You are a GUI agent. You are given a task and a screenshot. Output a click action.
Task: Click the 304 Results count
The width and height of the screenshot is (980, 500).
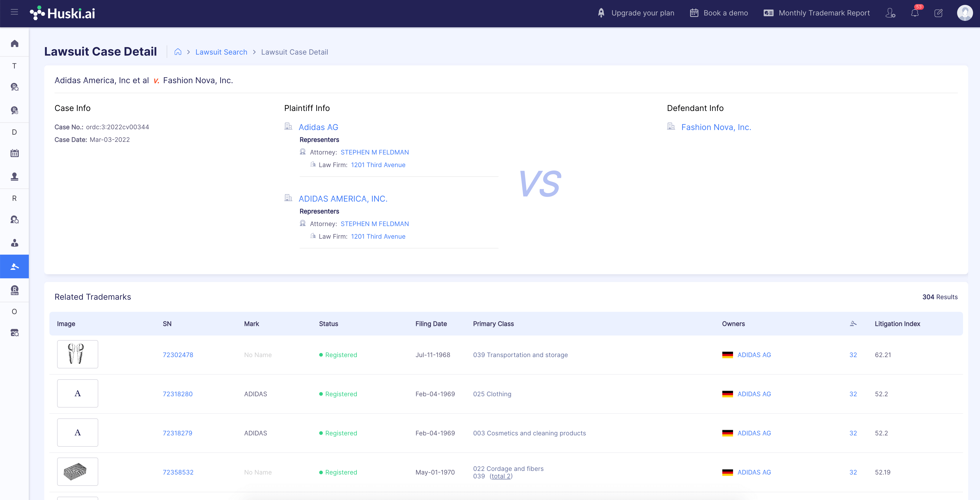tap(940, 297)
